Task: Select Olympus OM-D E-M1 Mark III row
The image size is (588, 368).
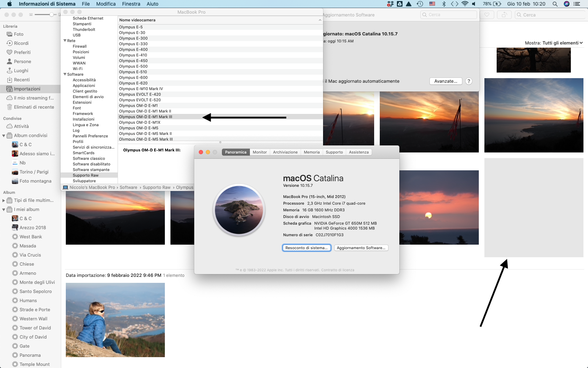Action: 220,117
